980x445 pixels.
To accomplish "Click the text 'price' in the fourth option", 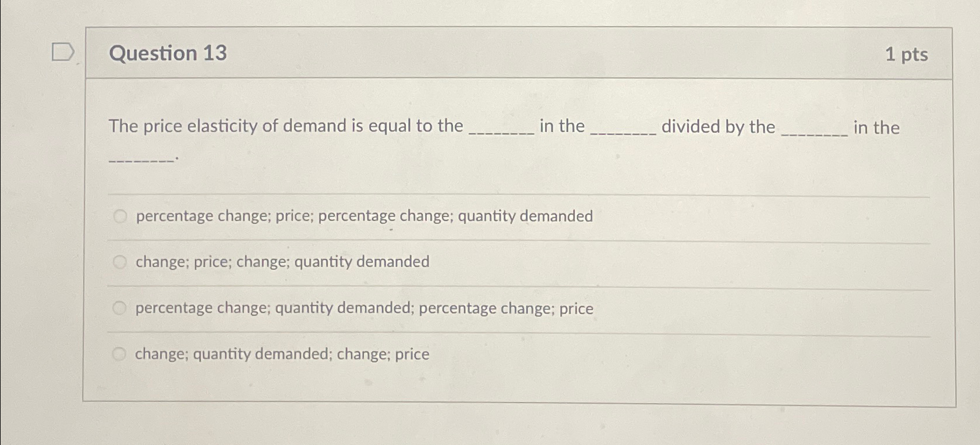I will (x=413, y=354).
